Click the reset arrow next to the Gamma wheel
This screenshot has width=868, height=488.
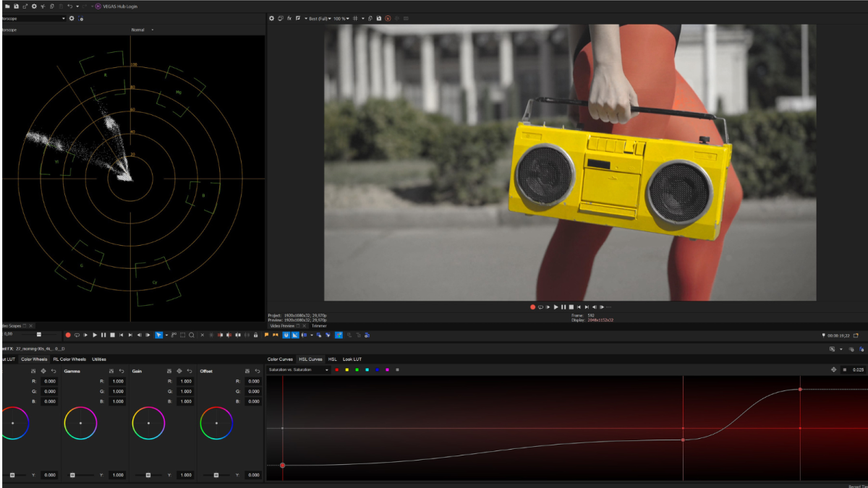coord(122,370)
